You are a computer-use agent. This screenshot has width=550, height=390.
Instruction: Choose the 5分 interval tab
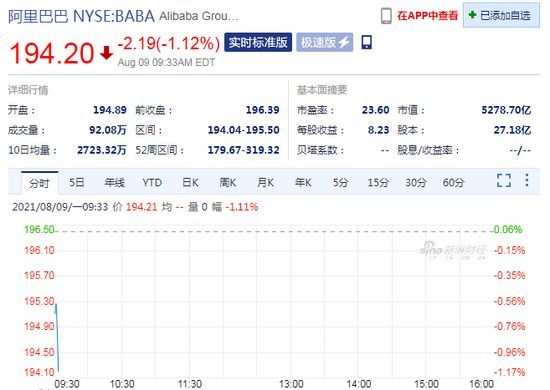coord(340,182)
